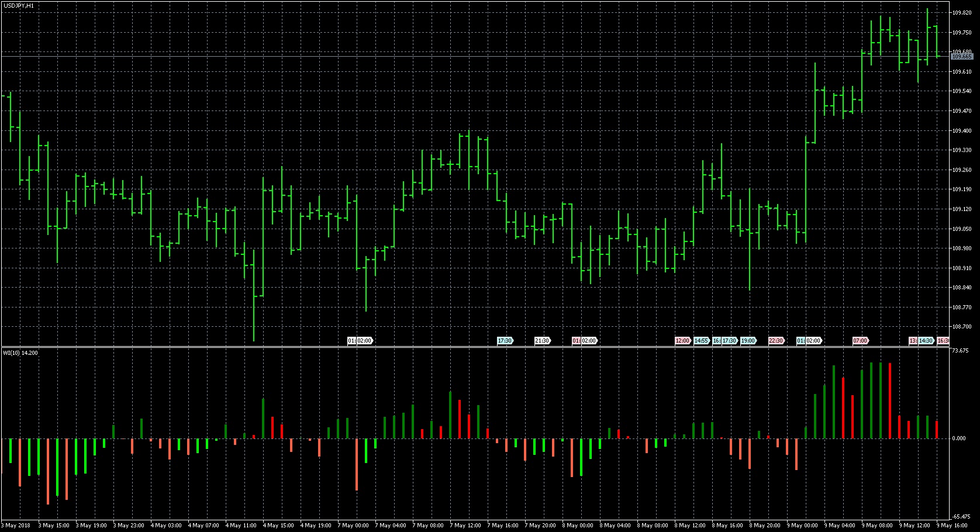This screenshot has width=980, height=532.
Task: Open the 19:00 cyan event marker
Action: [748, 341]
